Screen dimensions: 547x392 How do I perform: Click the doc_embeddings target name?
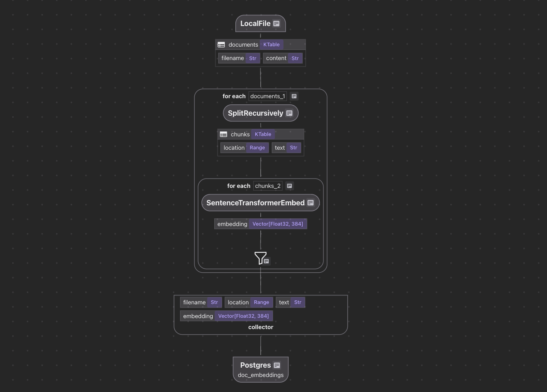click(x=261, y=375)
